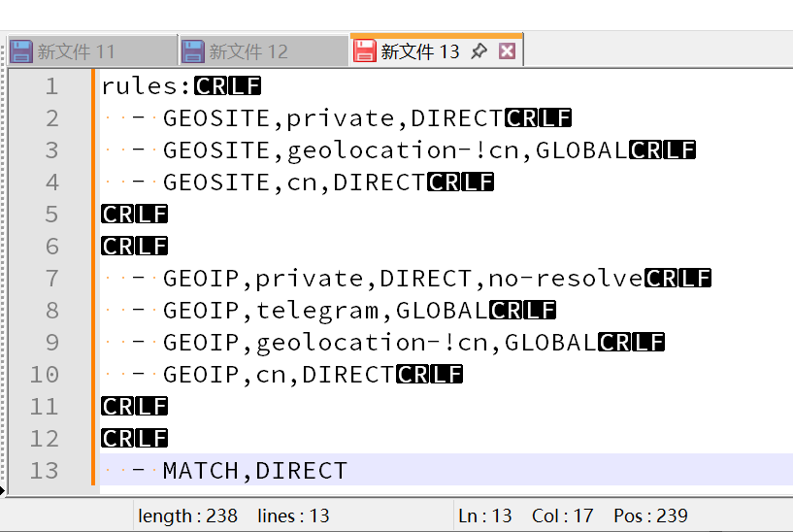Click red unsaved icon on 新文件 13 tab
793x532 pixels.
[x=364, y=51]
